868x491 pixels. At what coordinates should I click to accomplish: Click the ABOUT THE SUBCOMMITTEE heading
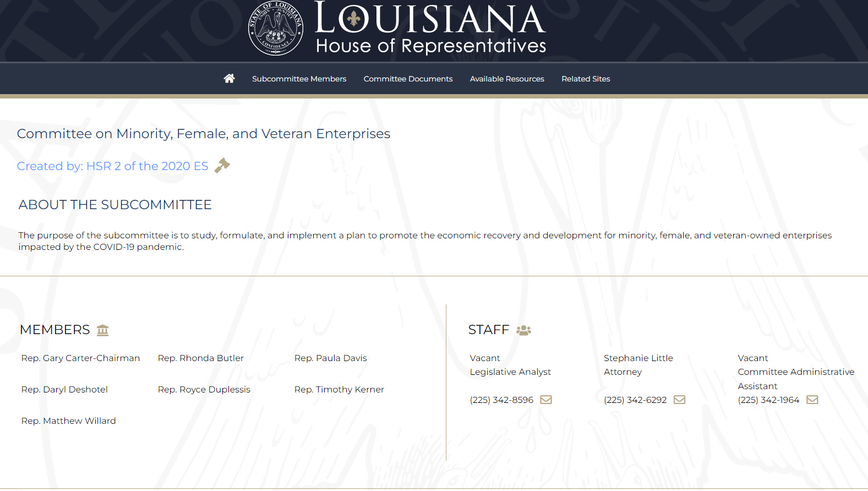click(115, 205)
